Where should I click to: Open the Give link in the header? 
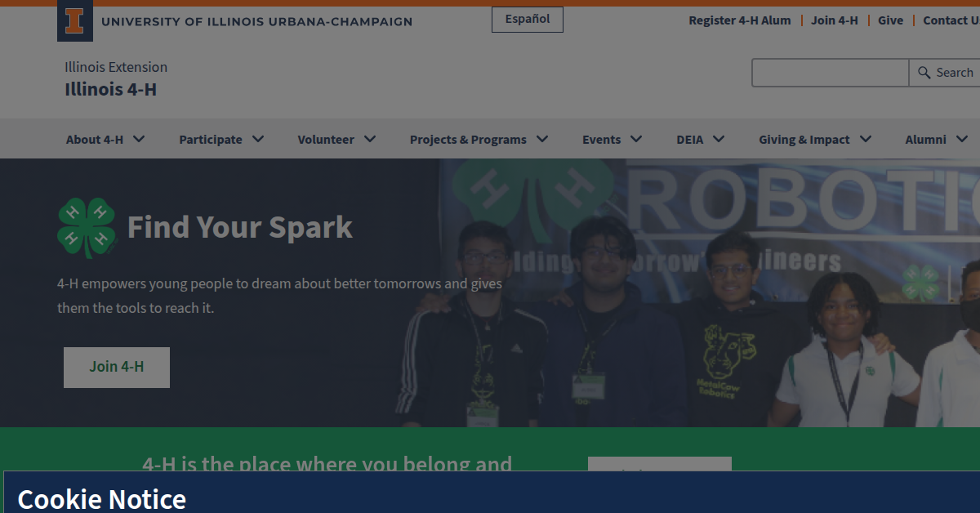(890, 20)
